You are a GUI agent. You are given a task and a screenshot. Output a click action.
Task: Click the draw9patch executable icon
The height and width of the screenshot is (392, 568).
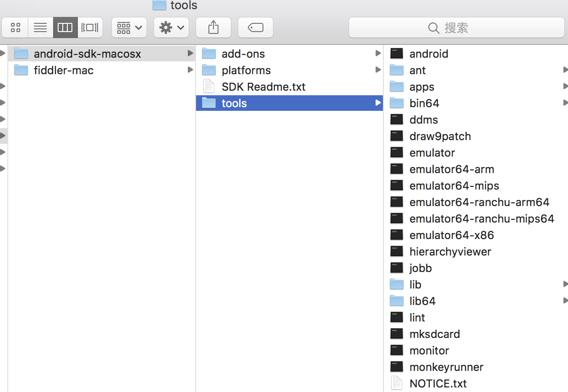(x=397, y=136)
